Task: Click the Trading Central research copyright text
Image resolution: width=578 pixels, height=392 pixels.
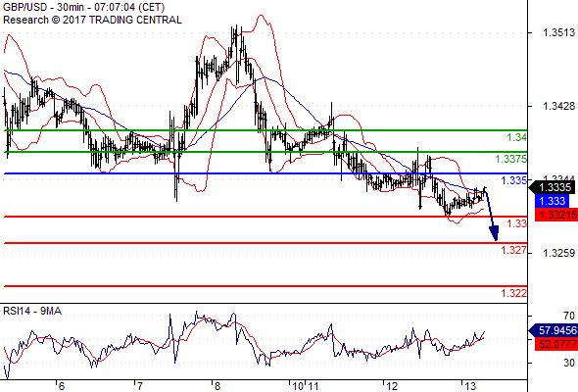Action: [x=92, y=20]
